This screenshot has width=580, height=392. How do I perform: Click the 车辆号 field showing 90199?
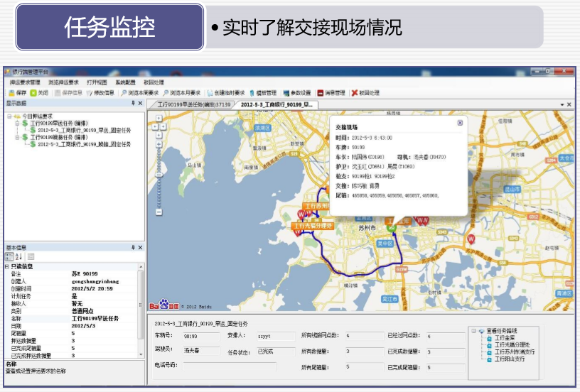[x=201, y=336]
